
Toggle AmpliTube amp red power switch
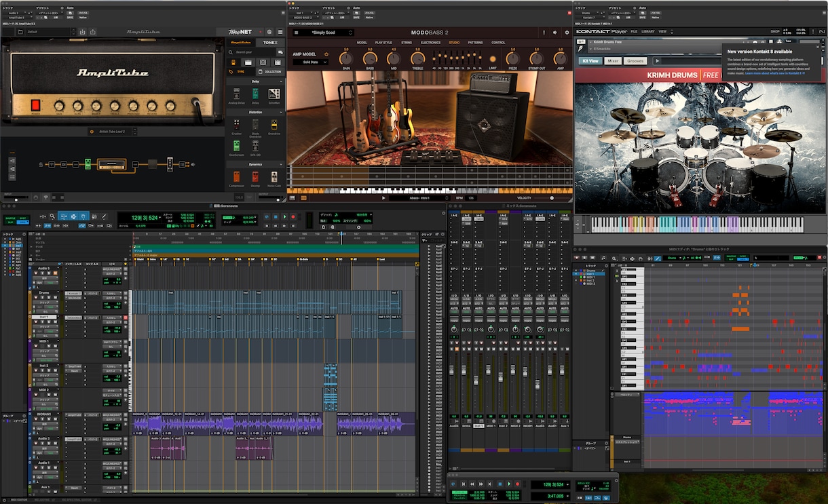[x=35, y=105]
